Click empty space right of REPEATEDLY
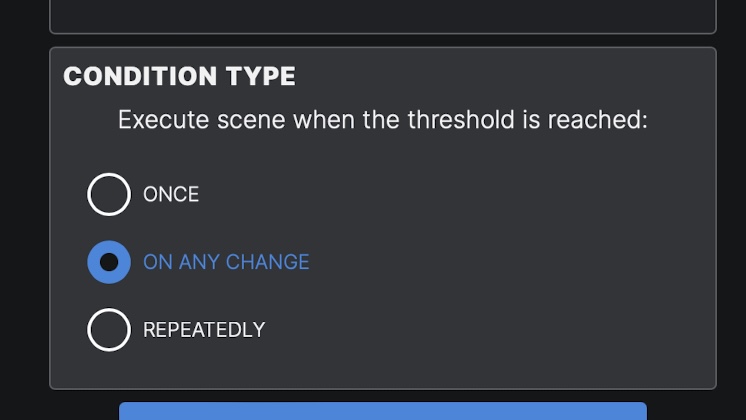This screenshot has height=420, width=746. [x=480, y=330]
